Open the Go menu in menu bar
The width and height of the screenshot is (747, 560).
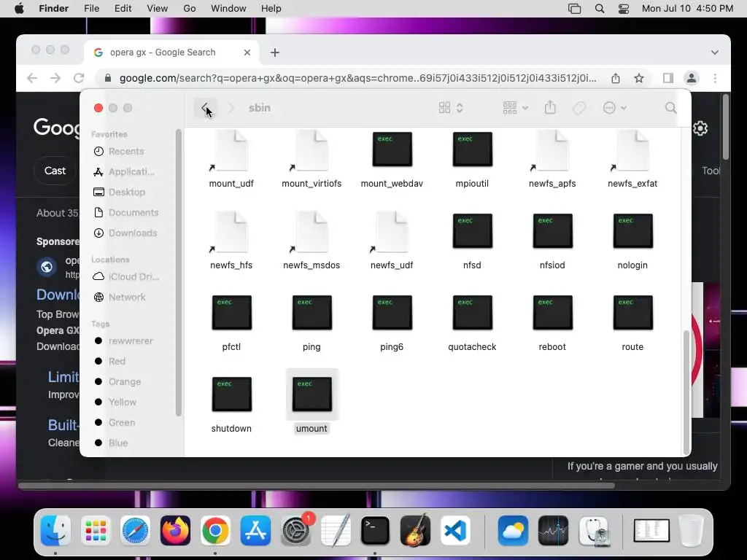pyautogui.click(x=190, y=9)
